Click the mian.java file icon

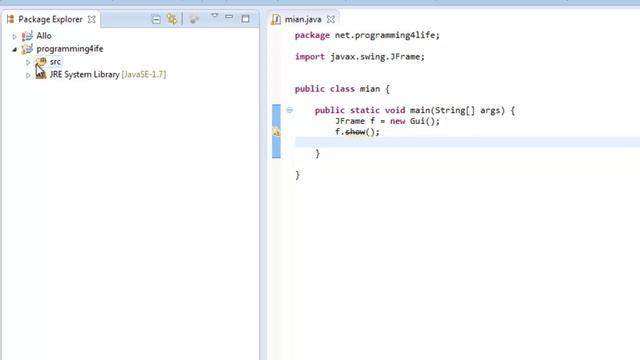[x=276, y=19]
